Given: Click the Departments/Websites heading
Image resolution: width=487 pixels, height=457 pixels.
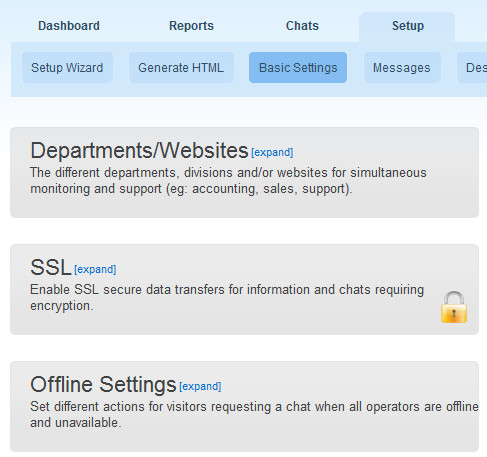Looking at the screenshot, I should (x=139, y=150).
